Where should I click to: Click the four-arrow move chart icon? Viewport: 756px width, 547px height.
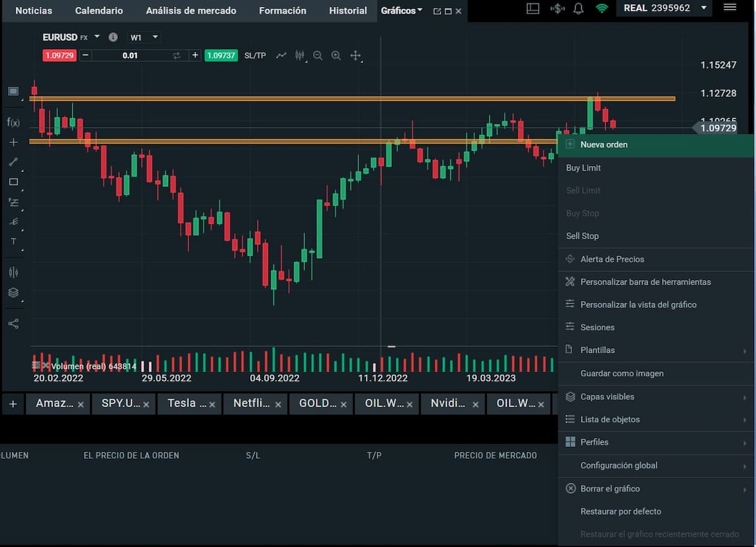(355, 55)
